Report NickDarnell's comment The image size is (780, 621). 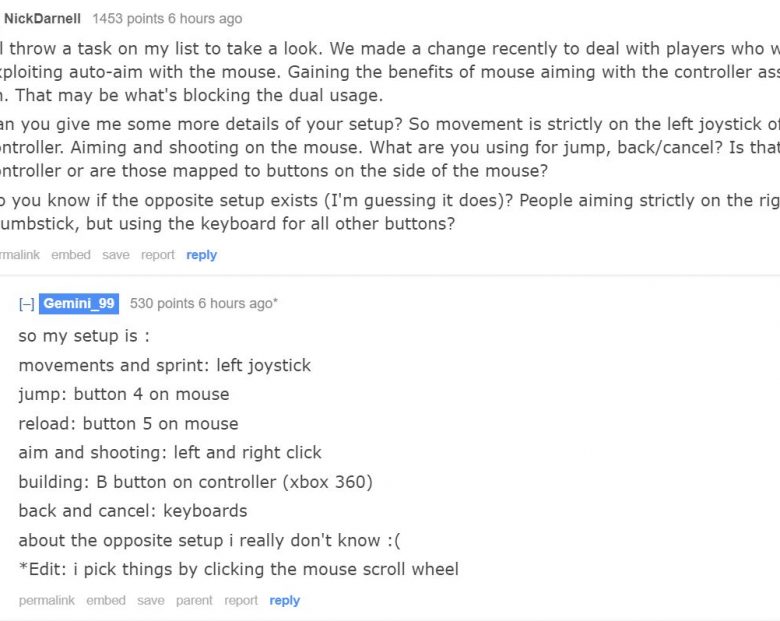[x=158, y=255]
